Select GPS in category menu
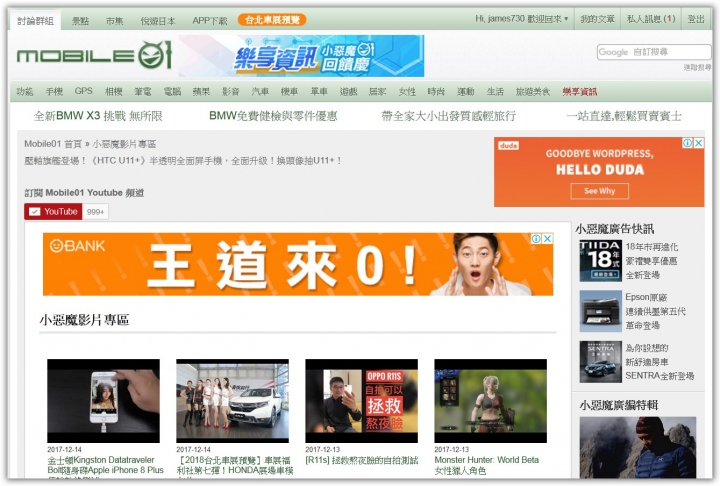This screenshot has width=720, height=486. point(84,91)
